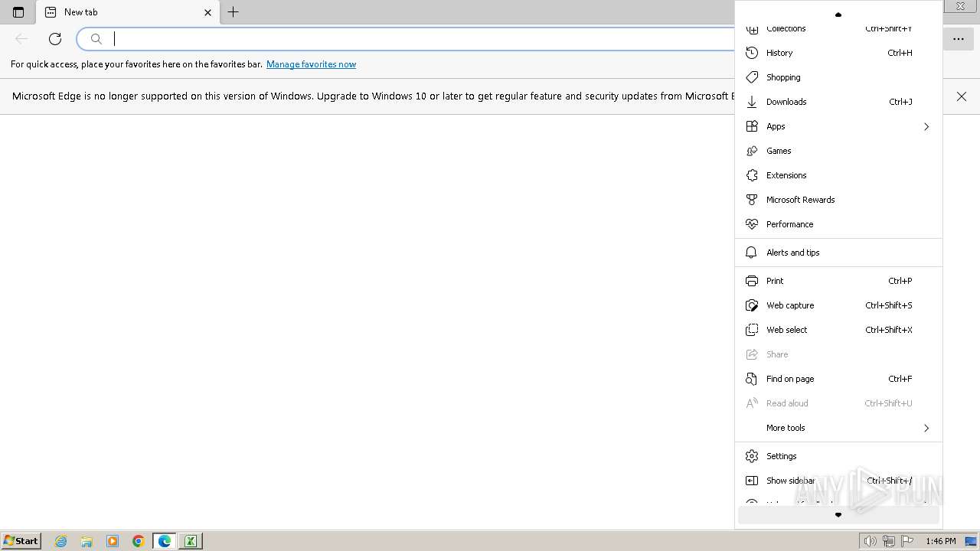Image resolution: width=980 pixels, height=551 pixels.
Task: Select Print from the menu
Action: click(x=838, y=281)
